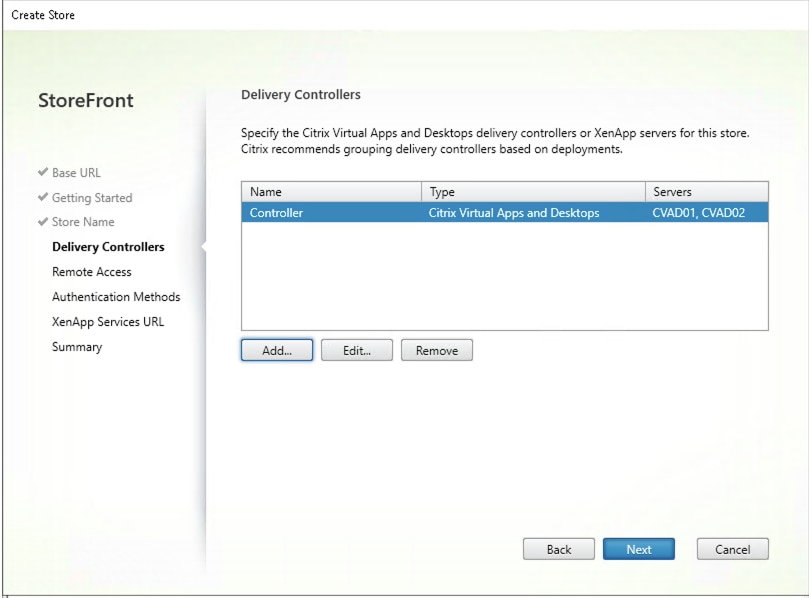Remove the Controller from the store
This screenshot has height=598, width=809.
(437, 350)
